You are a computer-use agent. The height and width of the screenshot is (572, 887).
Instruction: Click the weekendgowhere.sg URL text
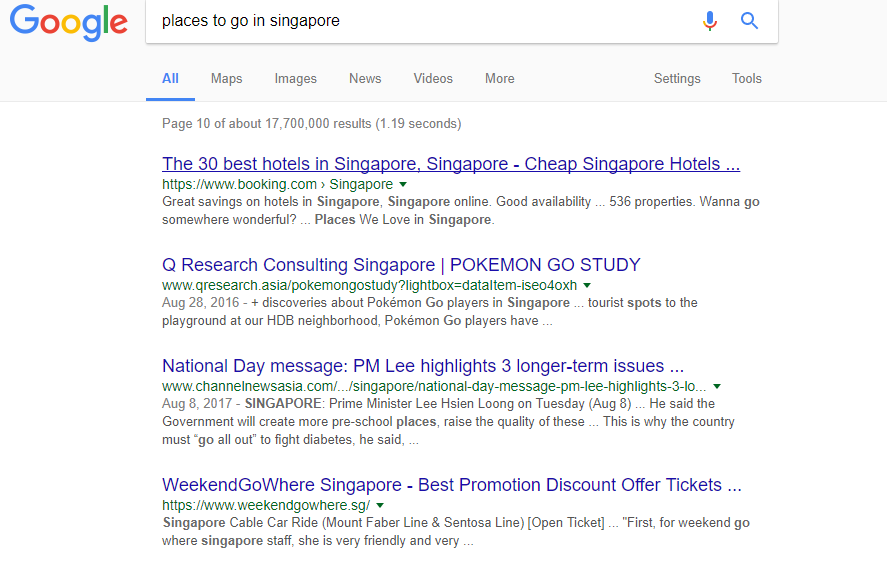point(266,505)
